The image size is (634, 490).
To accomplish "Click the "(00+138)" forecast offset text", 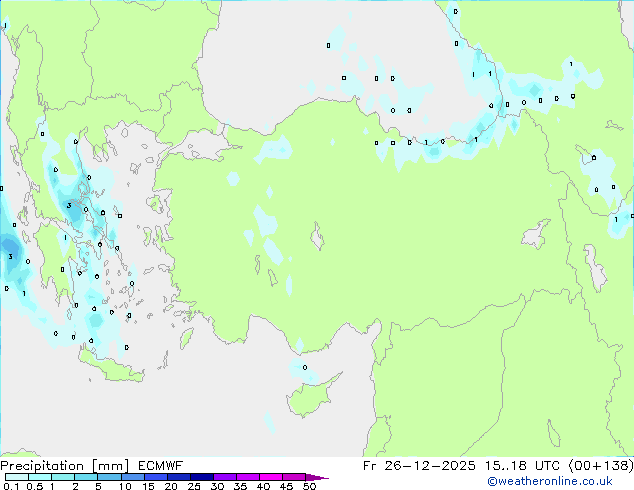I will [x=601, y=466].
